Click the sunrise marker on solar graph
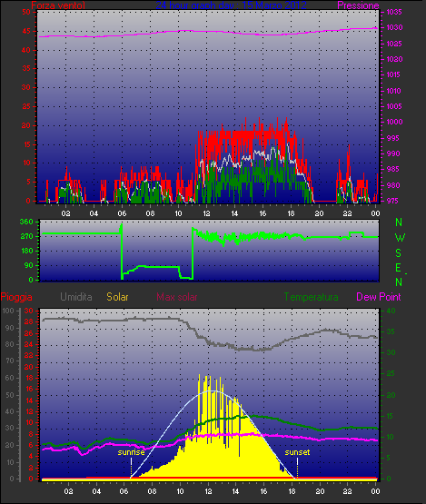The image size is (426, 504). [131, 452]
